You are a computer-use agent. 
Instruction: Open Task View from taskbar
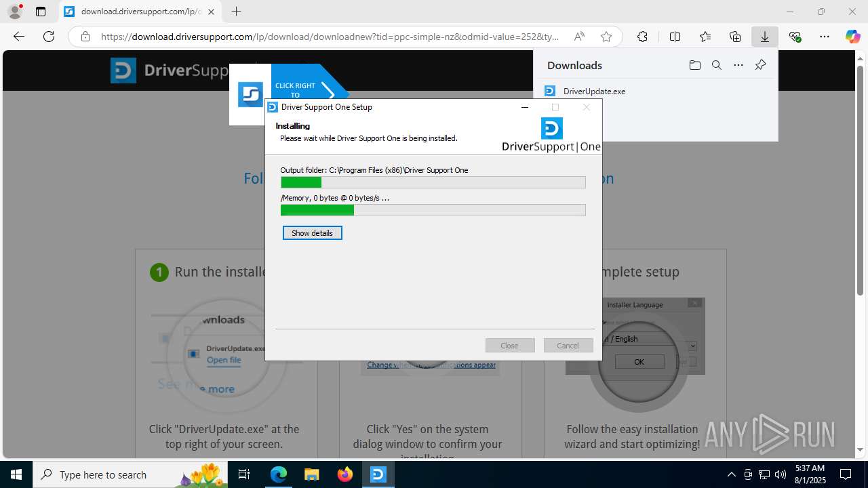(245, 474)
